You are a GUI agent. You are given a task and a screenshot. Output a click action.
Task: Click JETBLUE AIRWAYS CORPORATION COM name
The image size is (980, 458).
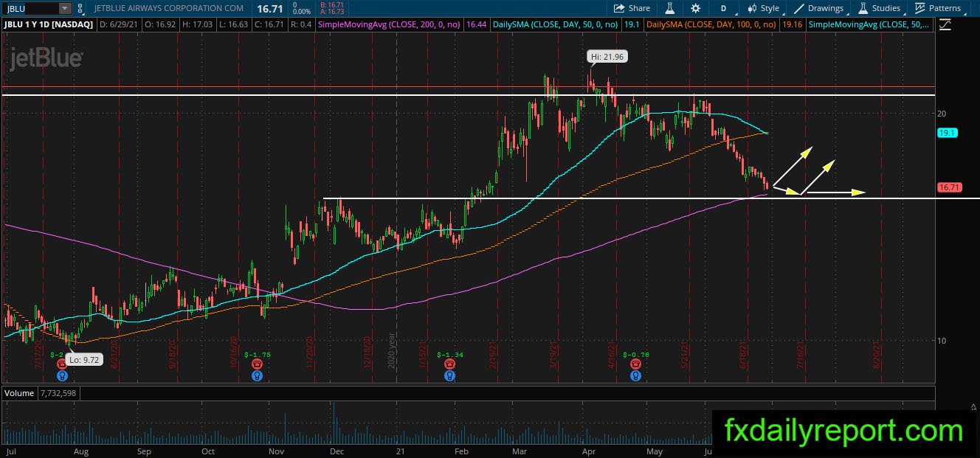click(169, 8)
